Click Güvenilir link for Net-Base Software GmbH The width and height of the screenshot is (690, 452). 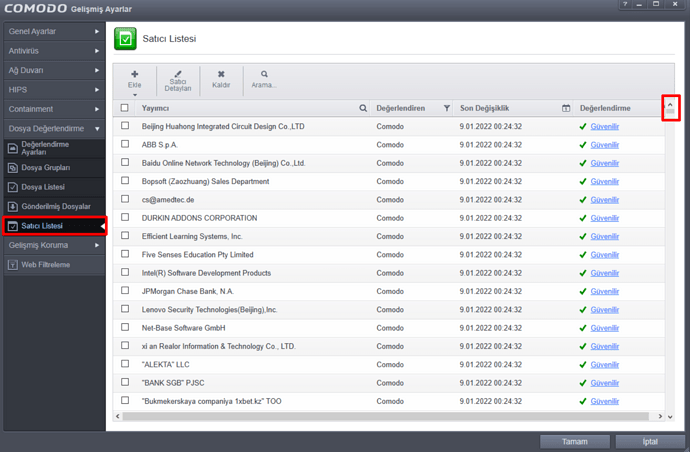click(x=605, y=328)
